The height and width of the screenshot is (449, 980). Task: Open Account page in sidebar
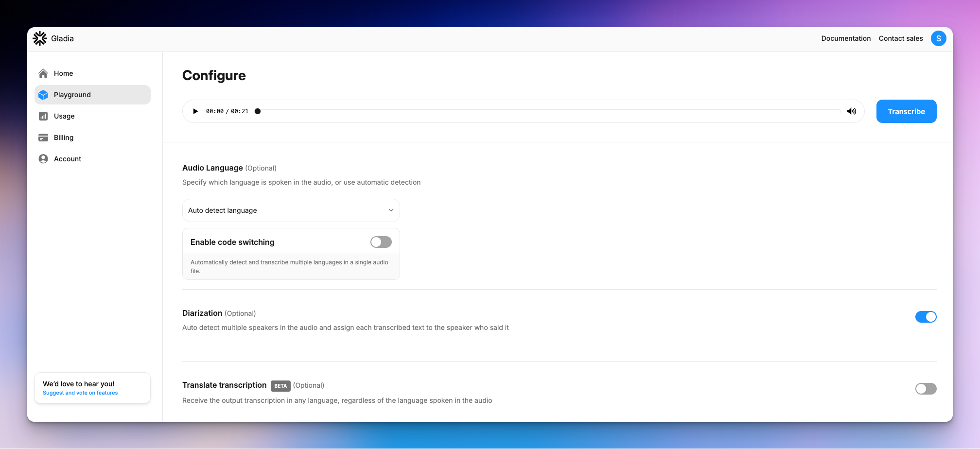[x=92, y=159]
